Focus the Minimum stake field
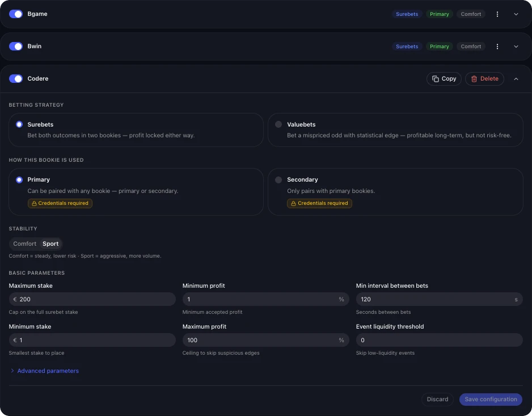 coord(92,340)
